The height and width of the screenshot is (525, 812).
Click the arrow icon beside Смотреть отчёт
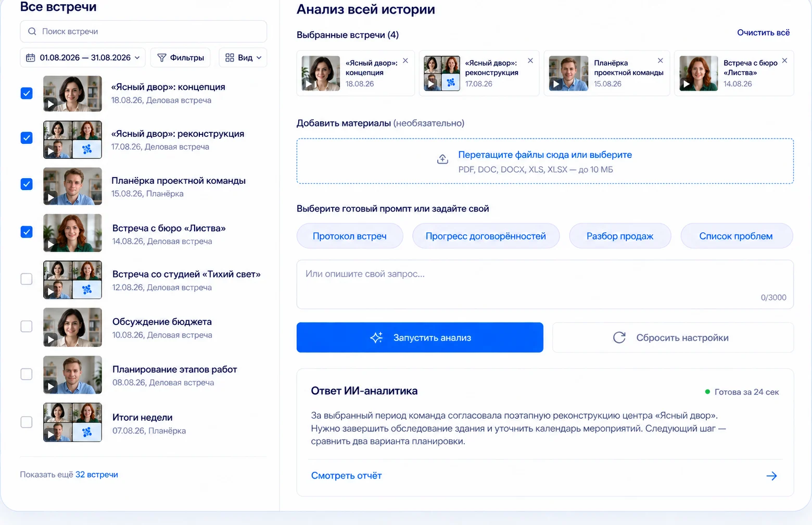tap(771, 476)
